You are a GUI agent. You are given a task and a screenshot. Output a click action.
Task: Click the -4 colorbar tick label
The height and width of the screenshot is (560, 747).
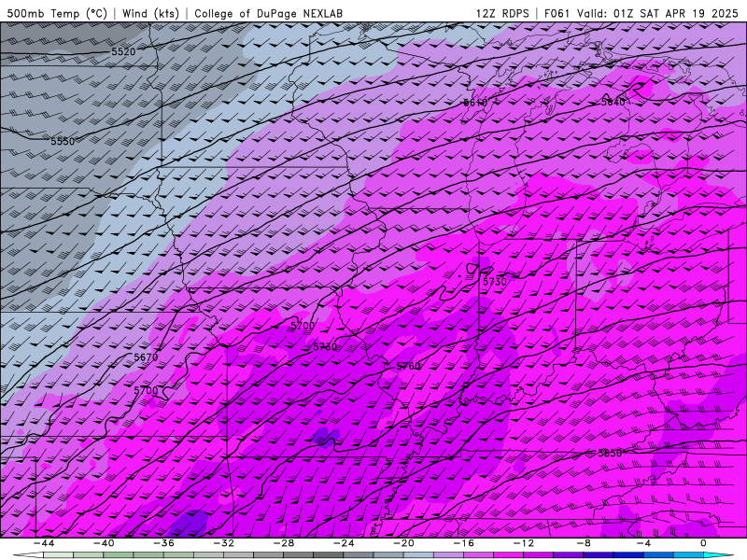click(643, 543)
